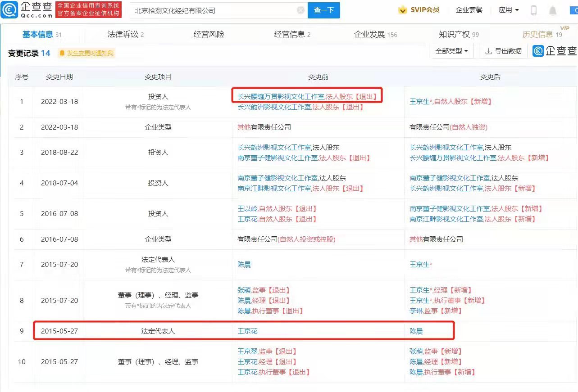Open 王京花 in row 5 变更前
The width and height of the screenshot is (578, 392).
(247, 219)
